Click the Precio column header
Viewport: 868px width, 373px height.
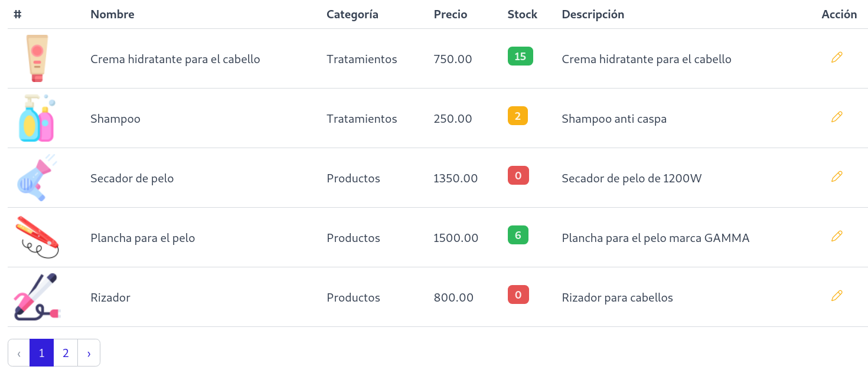click(x=451, y=14)
